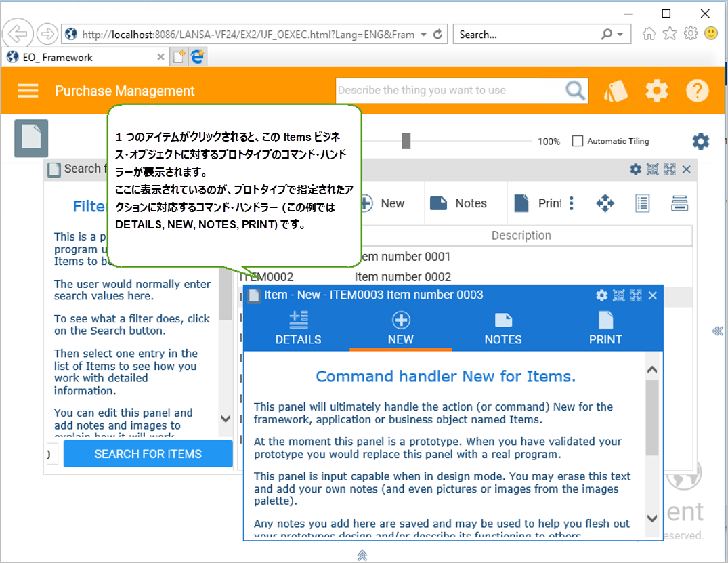
Task: Click the Print command in toolbar
Action: 538,203
